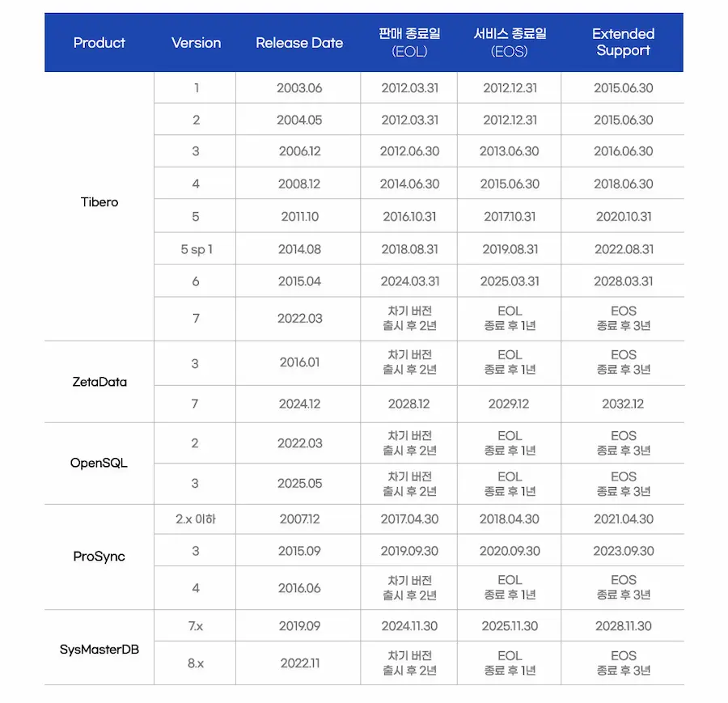Select the Tibero product cell
The height and width of the screenshot is (703, 728).
coord(99,202)
